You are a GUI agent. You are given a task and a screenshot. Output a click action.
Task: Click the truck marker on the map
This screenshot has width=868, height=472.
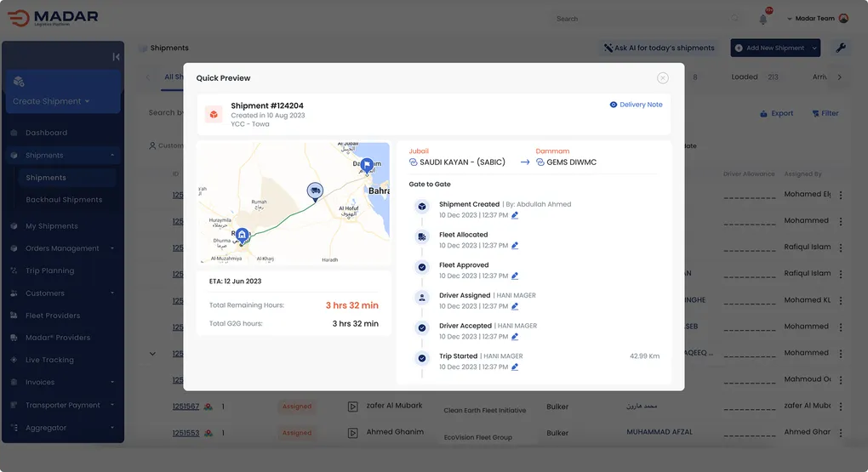315,191
